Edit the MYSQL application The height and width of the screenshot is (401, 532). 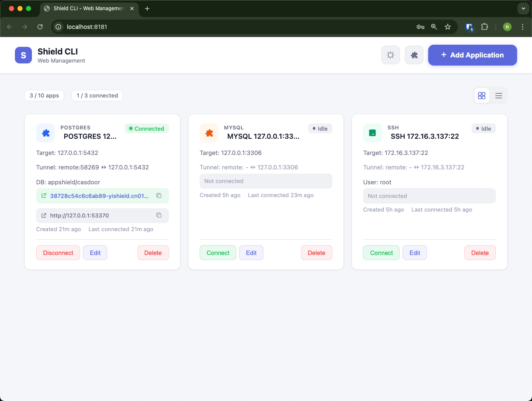coord(251,253)
